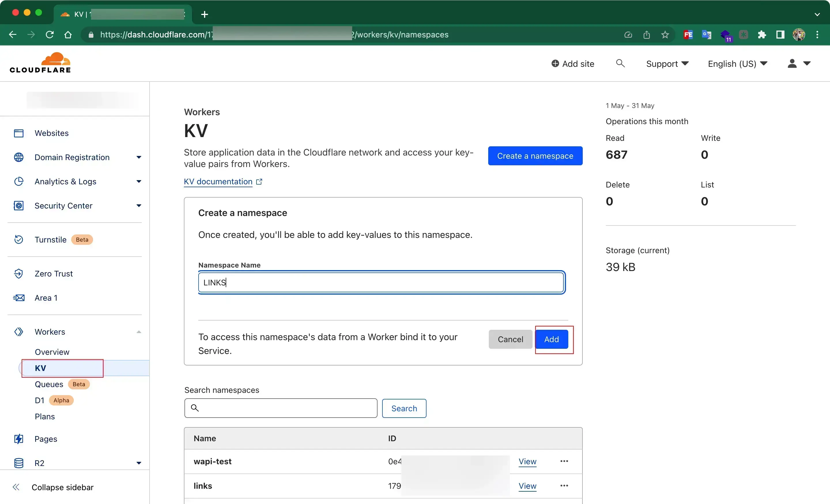Open Workers Overview page
Image resolution: width=830 pixels, height=504 pixels.
click(52, 352)
